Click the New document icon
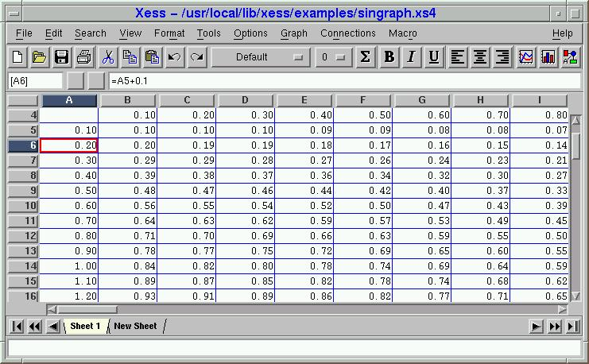 pos(17,57)
